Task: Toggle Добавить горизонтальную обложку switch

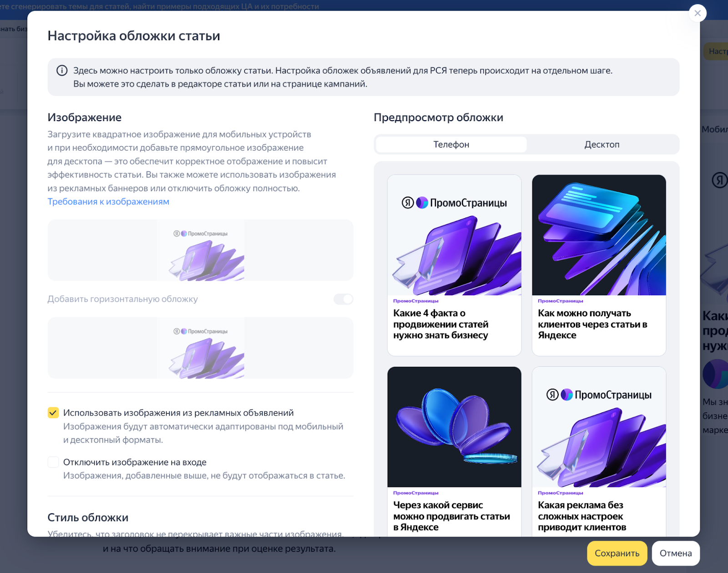Action: (x=344, y=299)
